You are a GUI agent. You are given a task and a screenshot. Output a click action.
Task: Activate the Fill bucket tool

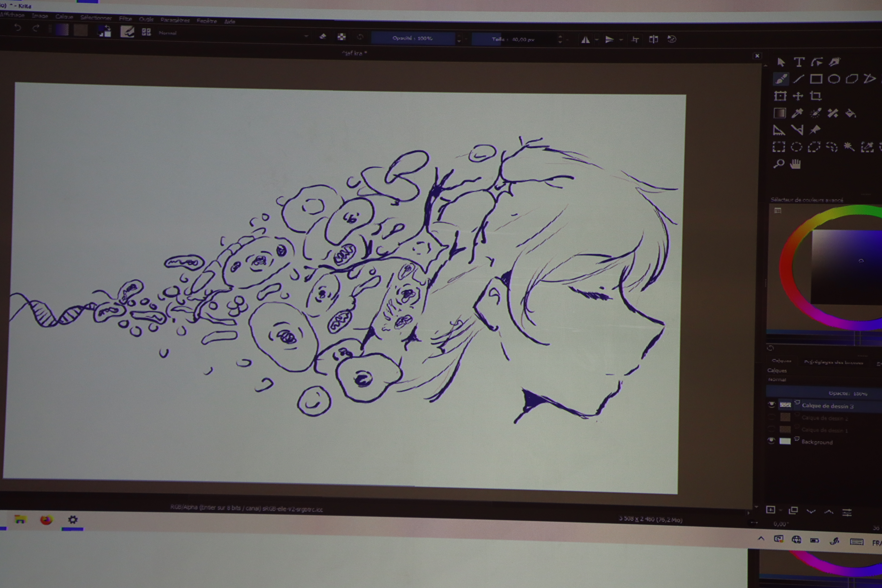850,113
